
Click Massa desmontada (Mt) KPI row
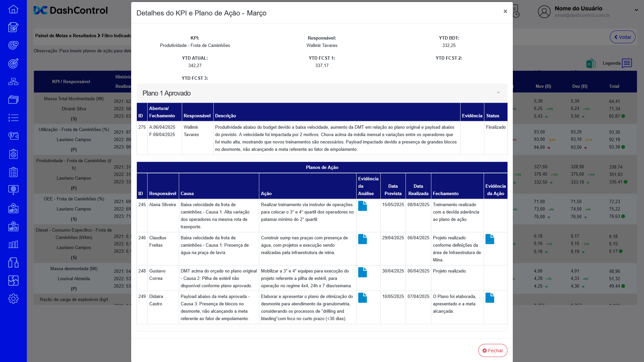pyautogui.click(x=74, y=268)
